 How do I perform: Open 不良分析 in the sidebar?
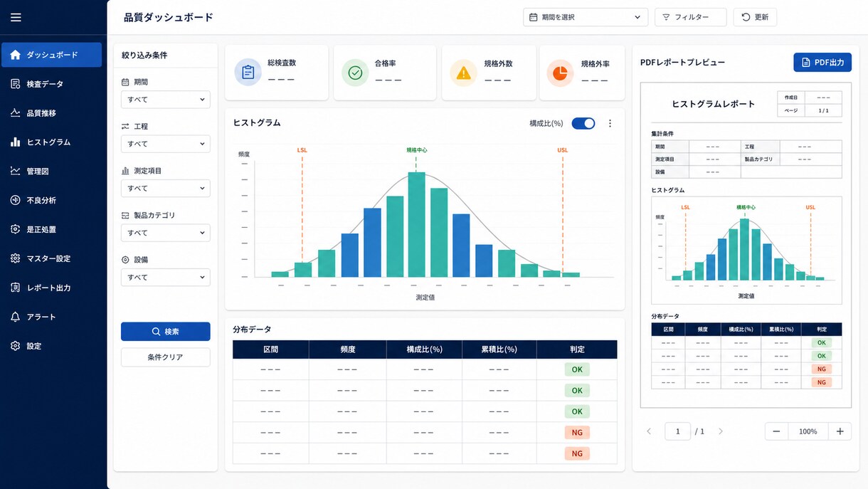(x=51, y=201)
